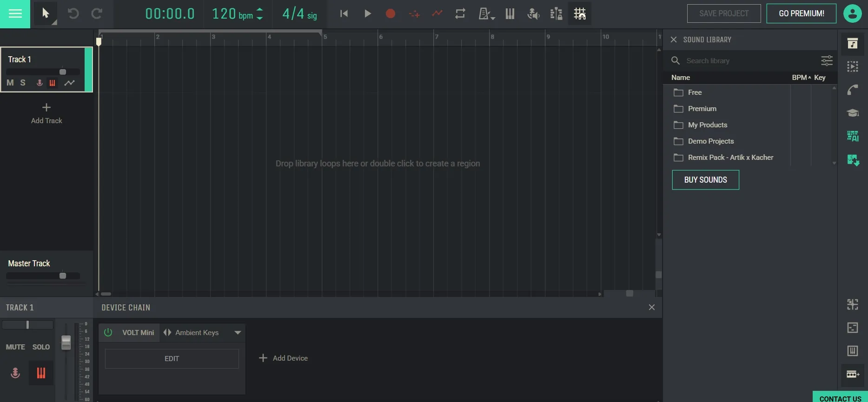868x402 pixels.
Task: Show Track 1 automation lane
Action: (69, 83)
